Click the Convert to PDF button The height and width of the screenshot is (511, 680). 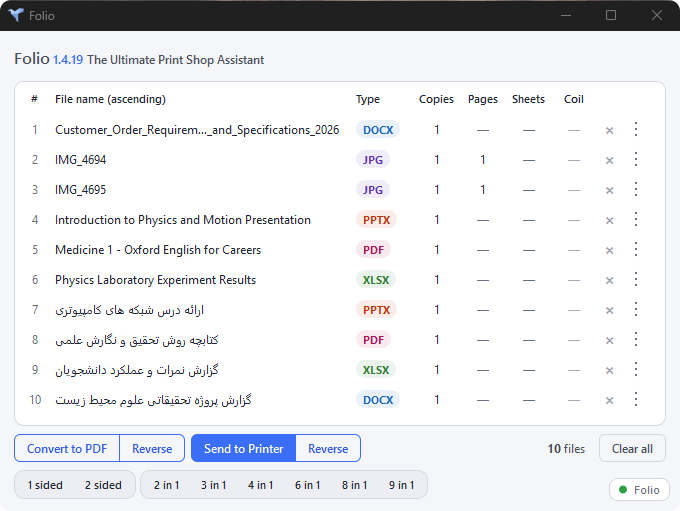coord(67,449)
